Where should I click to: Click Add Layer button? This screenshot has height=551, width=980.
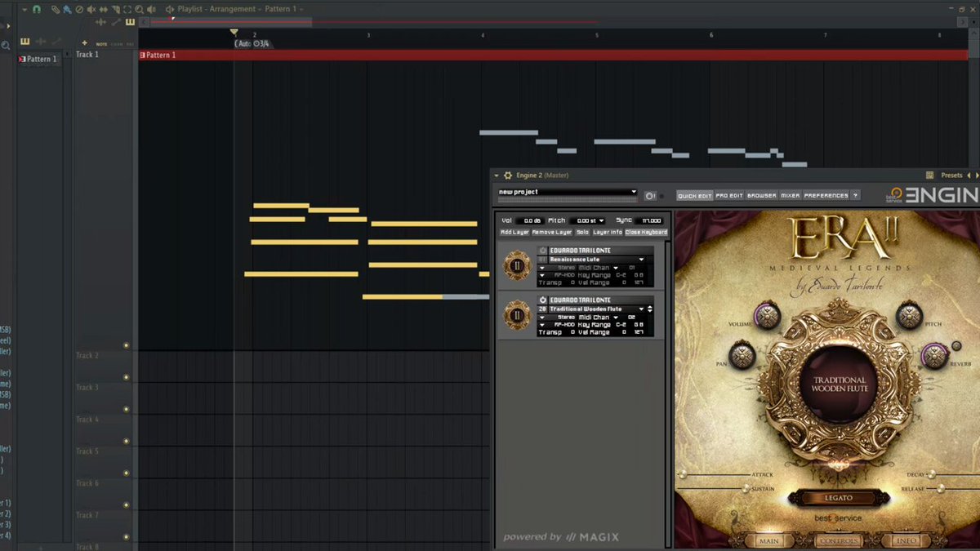click(x=514, y=233)
